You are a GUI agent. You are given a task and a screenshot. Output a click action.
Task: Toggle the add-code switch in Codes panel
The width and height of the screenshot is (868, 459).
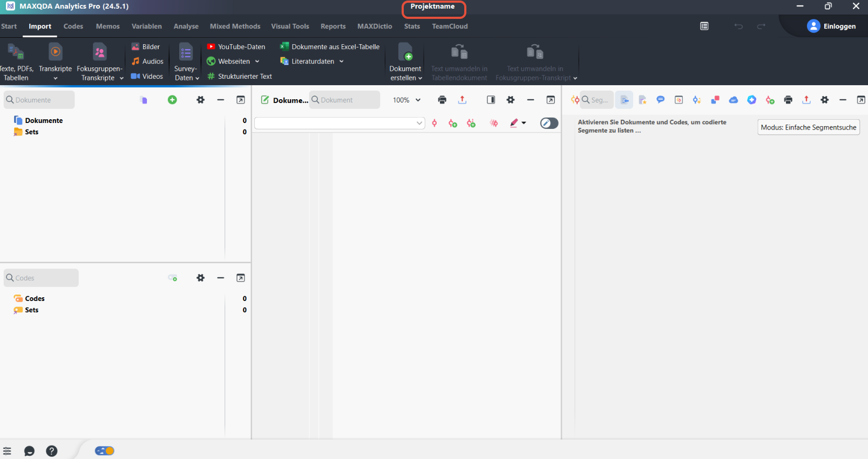[173, 278]
